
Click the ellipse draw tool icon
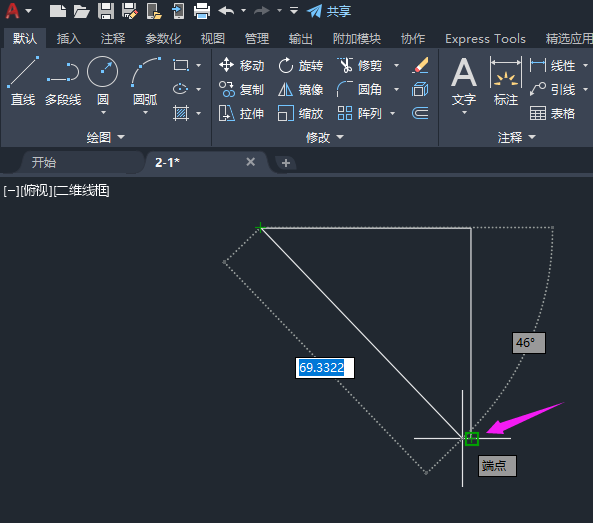(180, 89)
